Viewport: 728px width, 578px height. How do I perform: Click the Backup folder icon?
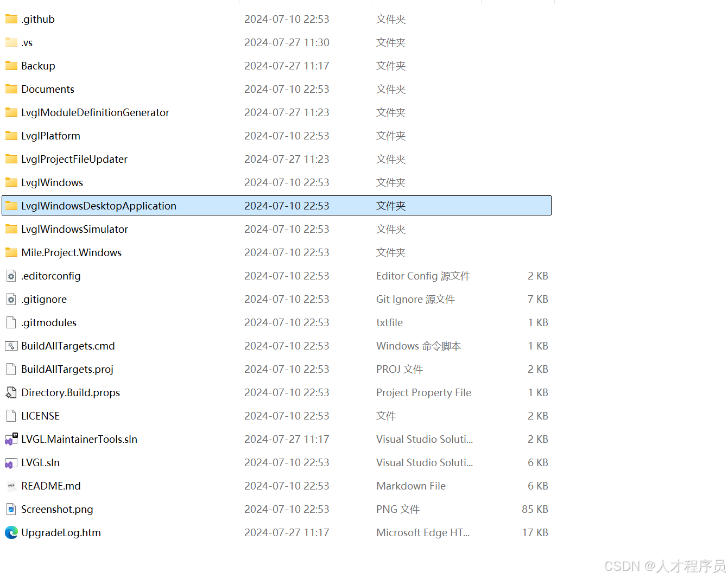coord(11,66)
